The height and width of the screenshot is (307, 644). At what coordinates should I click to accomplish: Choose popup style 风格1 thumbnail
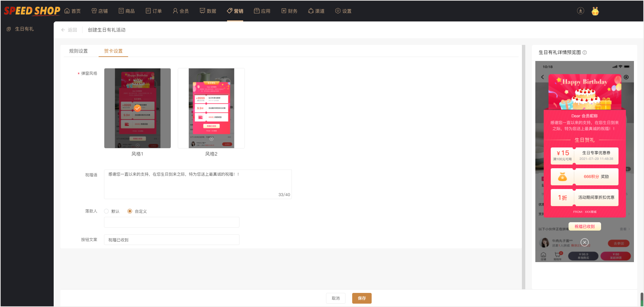[138, 108]
